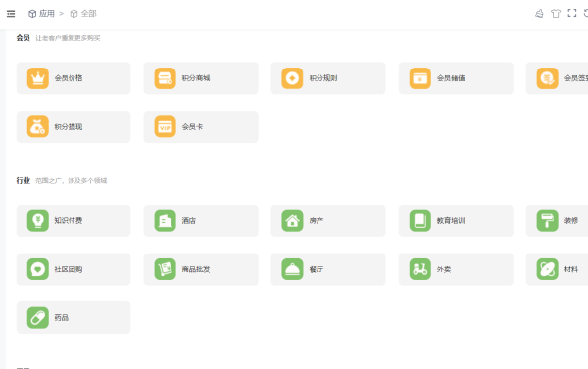Screen dimensions: 588x369
Task: Toggle the sidebar hamburger menu
Action: pyautogui.click(x=11, y=14)
